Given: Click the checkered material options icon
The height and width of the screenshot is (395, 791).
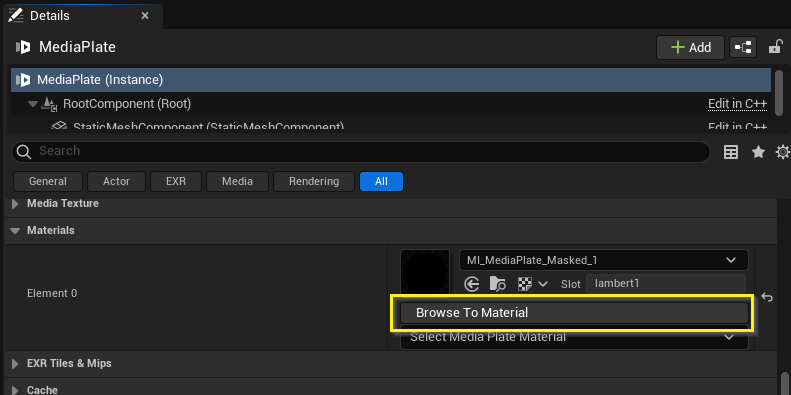Looking at the screenshot, I should click(525, 284).
